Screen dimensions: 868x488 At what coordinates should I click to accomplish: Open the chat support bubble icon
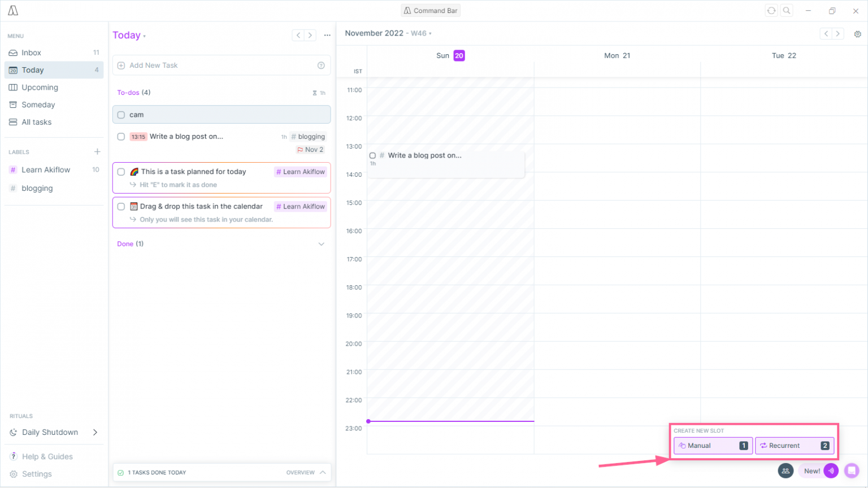tap(852, 470)
